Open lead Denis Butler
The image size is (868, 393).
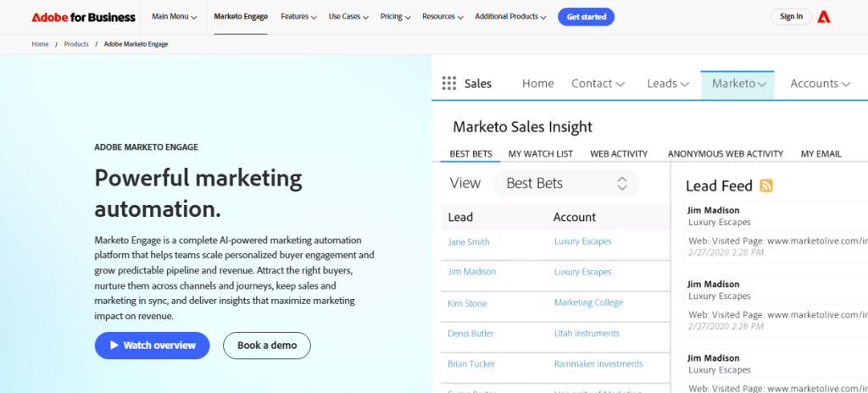coord(470,333)
